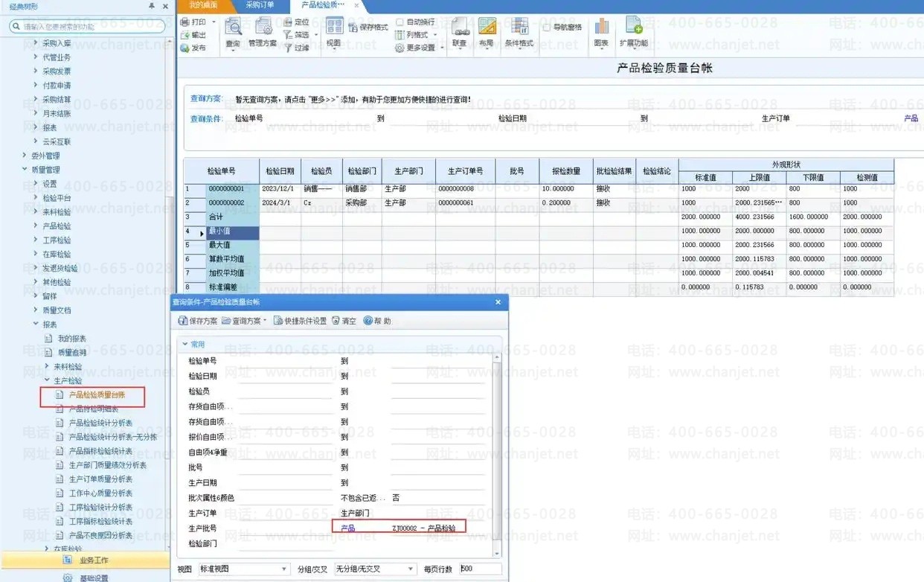Image resolution: width=924 pixels, height=582 pixels.
Task: Open the 布局 layout tool
Action: (487, 33)
